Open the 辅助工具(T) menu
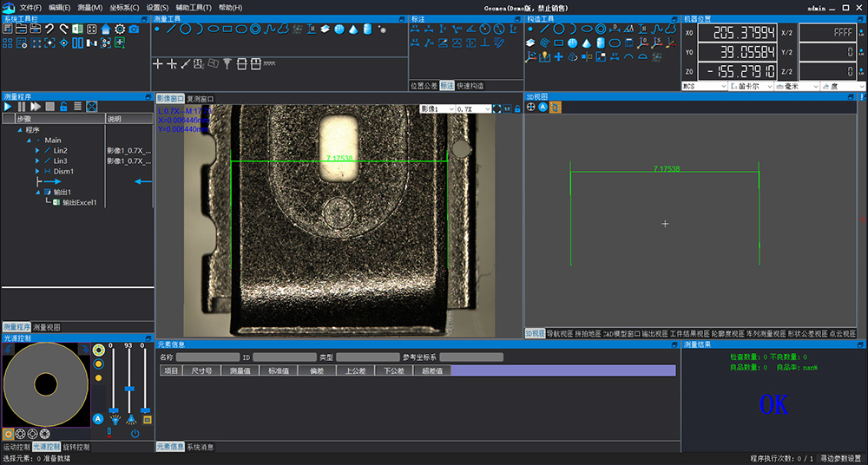868x465 pixels. point(194,8)
